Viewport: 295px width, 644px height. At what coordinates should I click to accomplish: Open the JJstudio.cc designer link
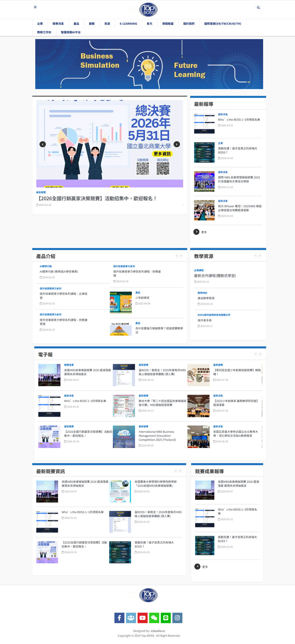pos(157,631)
